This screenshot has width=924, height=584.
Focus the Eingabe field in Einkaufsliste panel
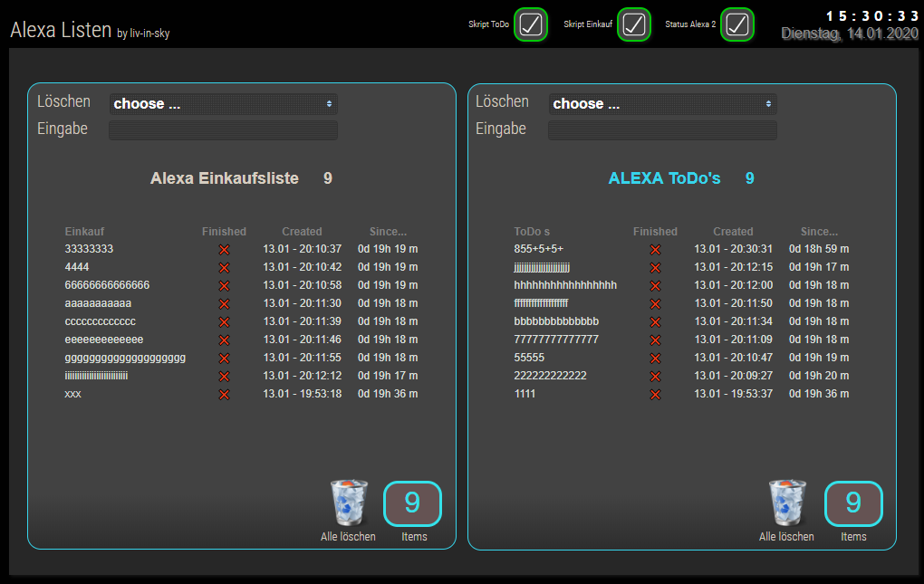pos(224,129)
